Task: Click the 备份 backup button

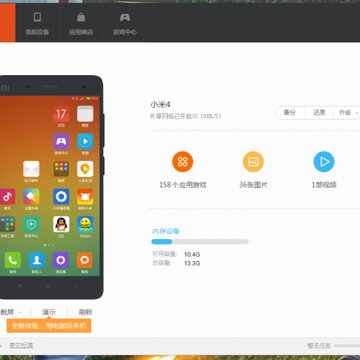Action: coord(290,113)
